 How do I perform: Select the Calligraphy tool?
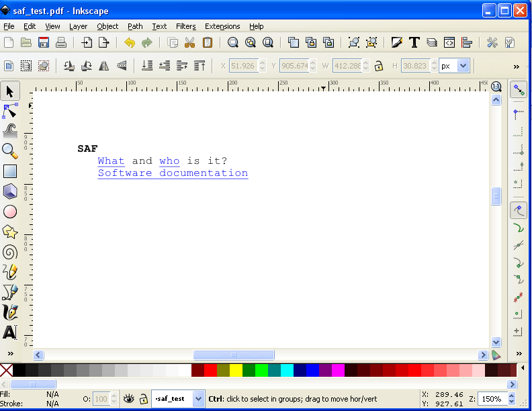[10, 312]
